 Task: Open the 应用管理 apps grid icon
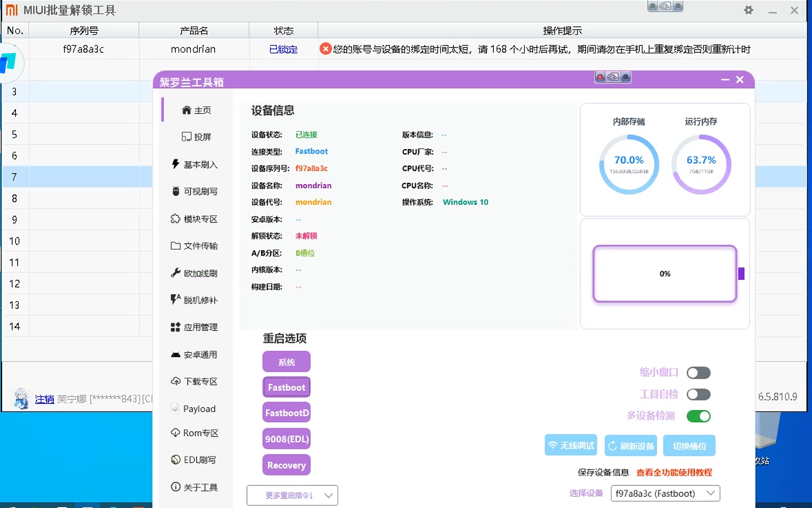[x=175, y=327]
